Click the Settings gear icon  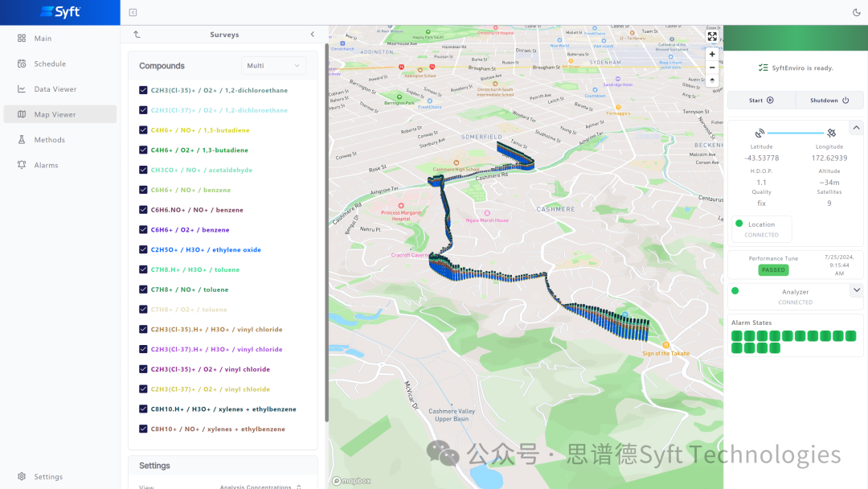(22, 476)
